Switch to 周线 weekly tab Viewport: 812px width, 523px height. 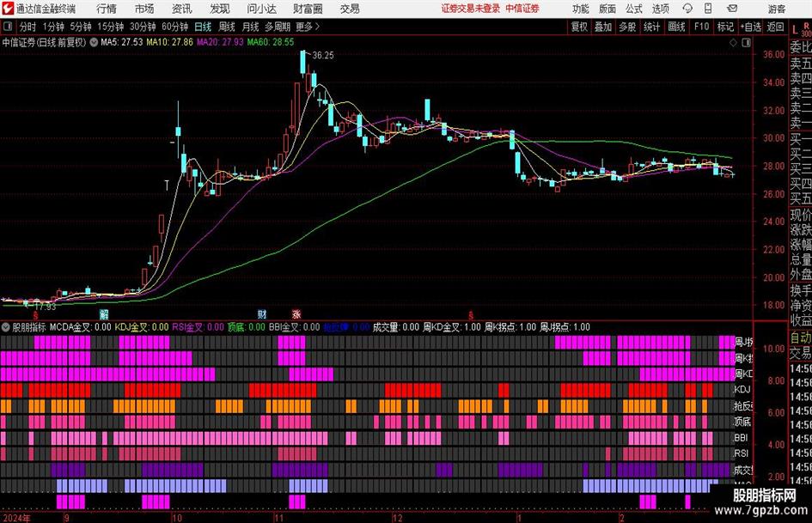(226, 27)
